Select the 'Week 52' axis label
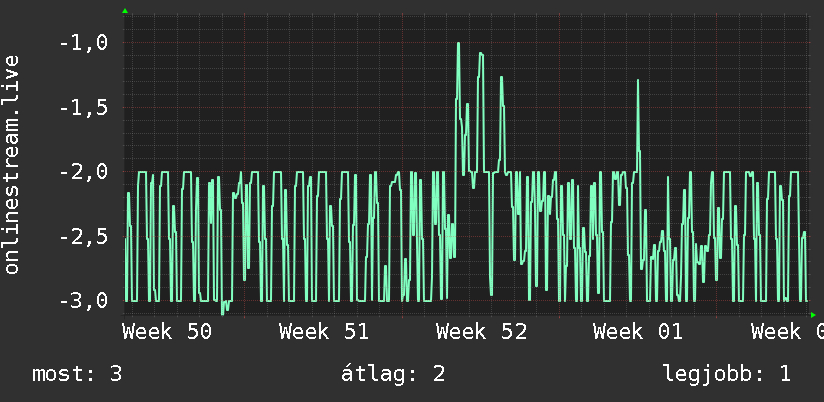824x402 pixels. click(x=481, y=332)
